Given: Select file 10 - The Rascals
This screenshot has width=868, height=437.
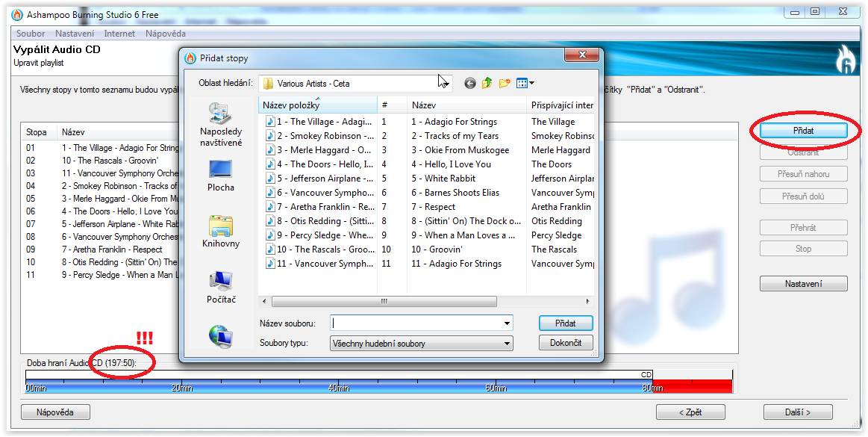Looking at the screenshot, I should [319, 250].
